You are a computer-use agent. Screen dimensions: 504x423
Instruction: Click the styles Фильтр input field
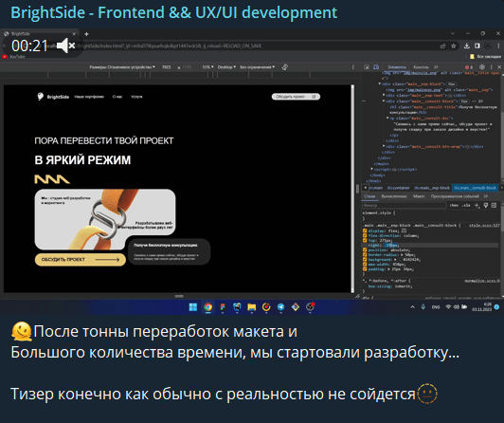(404, 205)
